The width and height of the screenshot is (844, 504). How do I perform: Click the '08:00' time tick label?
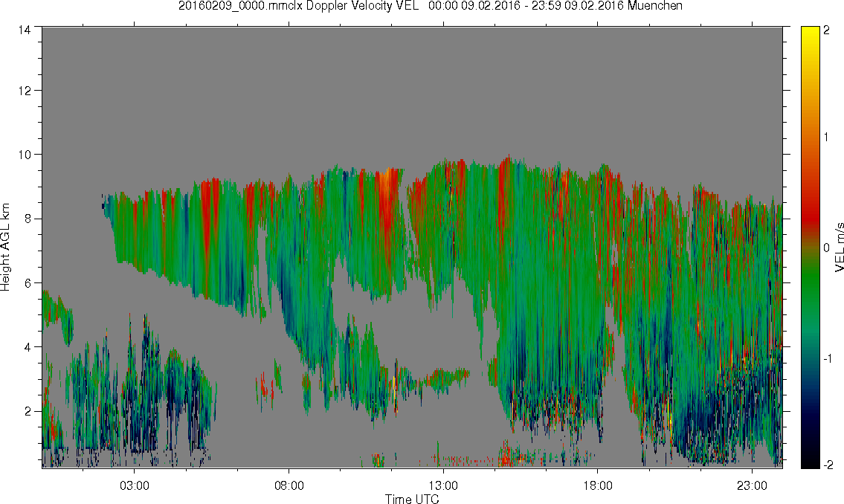tap(289, 485)
